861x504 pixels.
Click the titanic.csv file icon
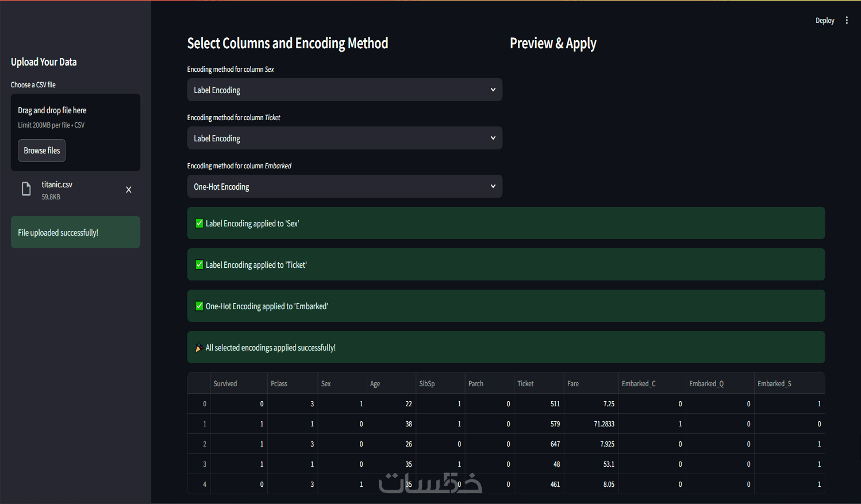click(x=26, y=189)
